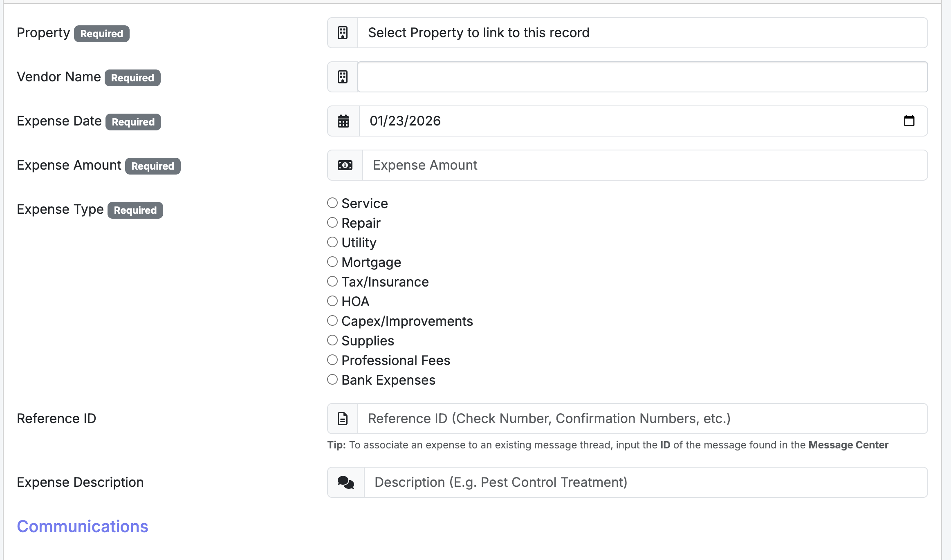Open the Select Property dropdown
Image resolution: width=951 pixels, height=560 pixels.
642,33
